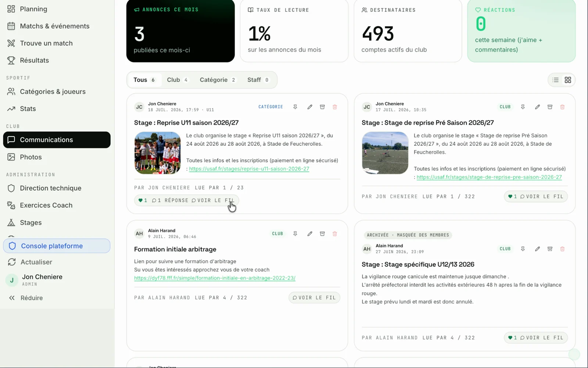This screenshot has width=588, height=368.
Task: Switch to list view
Action: [555, 80]
